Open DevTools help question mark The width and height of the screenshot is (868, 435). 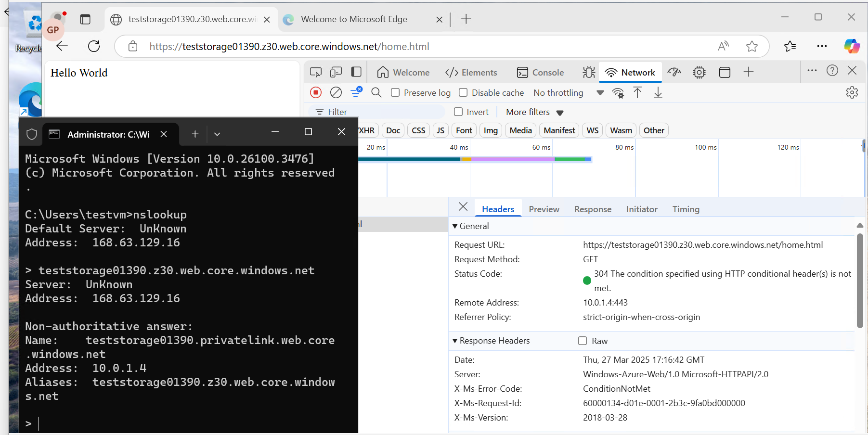point(832,70)
